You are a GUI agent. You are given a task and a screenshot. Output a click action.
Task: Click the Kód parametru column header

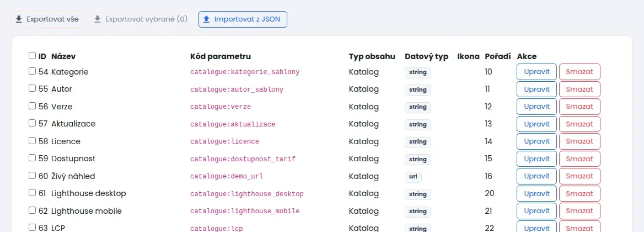pos(221,56)
